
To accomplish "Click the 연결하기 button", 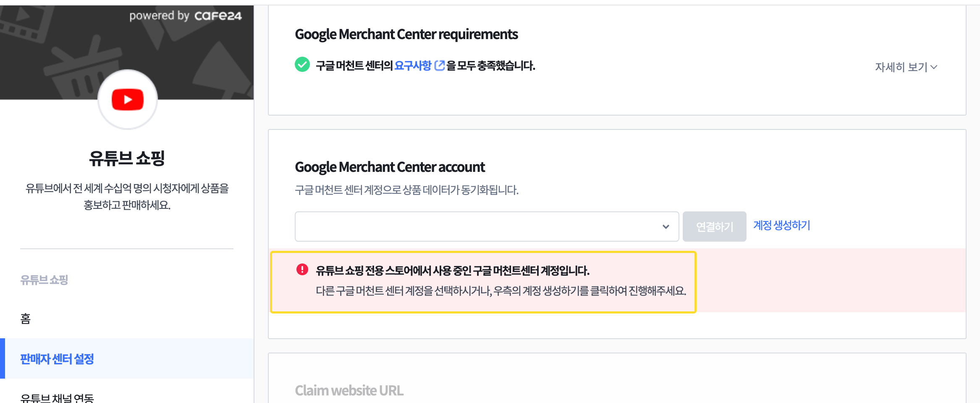I will [714, 227].
